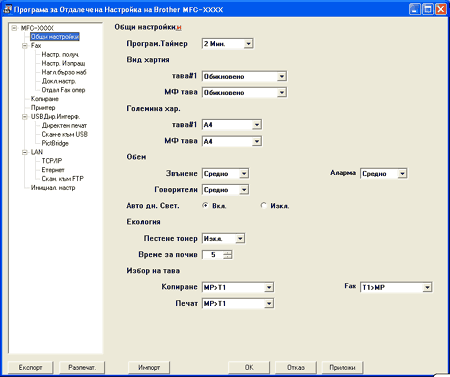The height and width of the screenshot is (377, 450).
Task: Cancel with the Отказ button
Action: 296,367
